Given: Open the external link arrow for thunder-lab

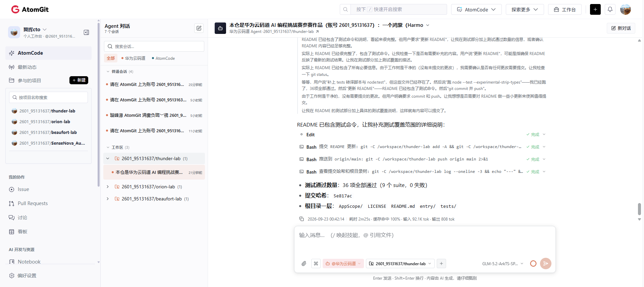Looking at the screenshot, I should pyautogui.click(x=317, y=32).
